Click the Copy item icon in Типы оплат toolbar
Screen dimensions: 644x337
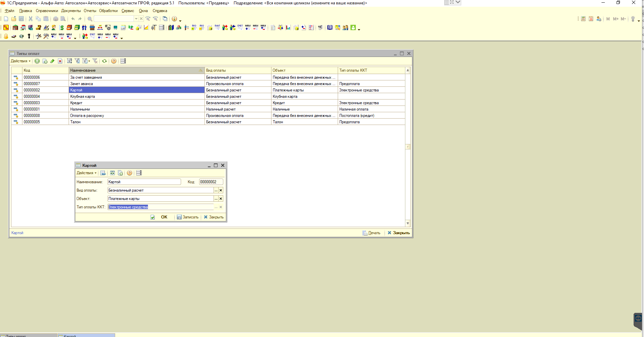coord(45,61)
